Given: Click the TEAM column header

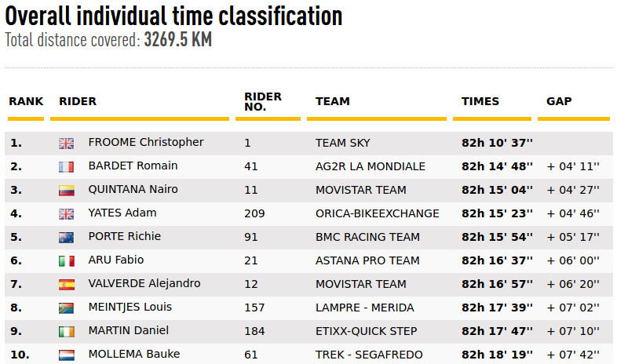Looking at the screenshot, I should coord(333,101).
